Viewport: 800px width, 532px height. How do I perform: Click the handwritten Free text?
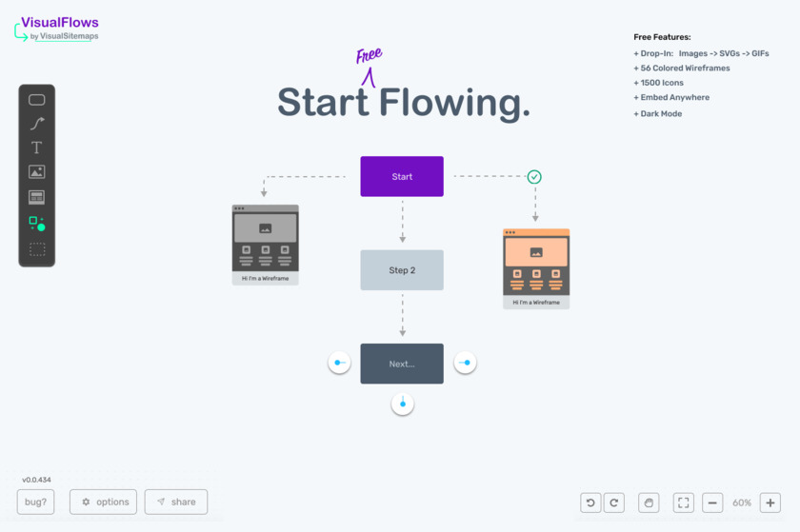(369, 55)
